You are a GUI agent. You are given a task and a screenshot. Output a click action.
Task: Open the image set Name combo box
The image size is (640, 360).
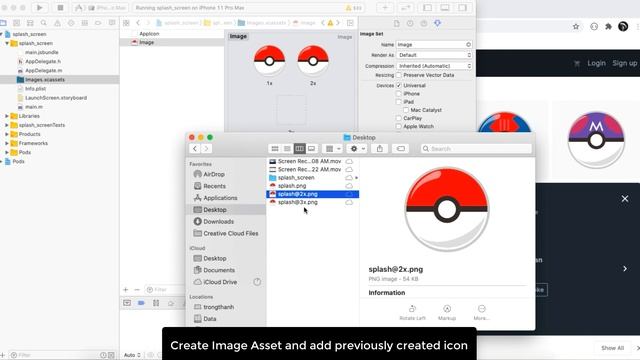pos(434,44)
